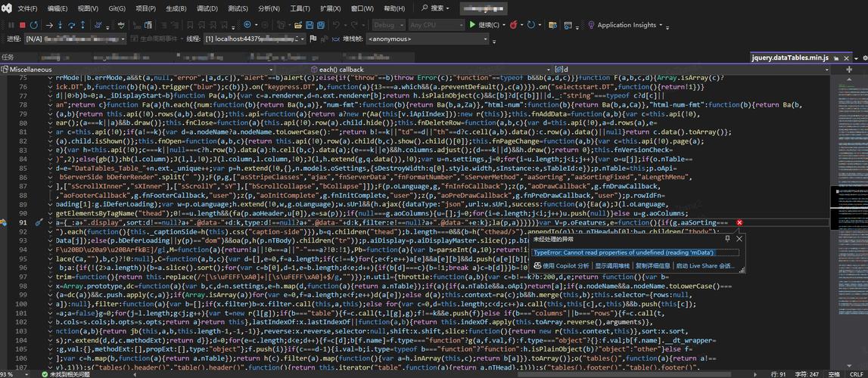Click the green Continue play icon

pyautogui.click(x=472, y=25)
